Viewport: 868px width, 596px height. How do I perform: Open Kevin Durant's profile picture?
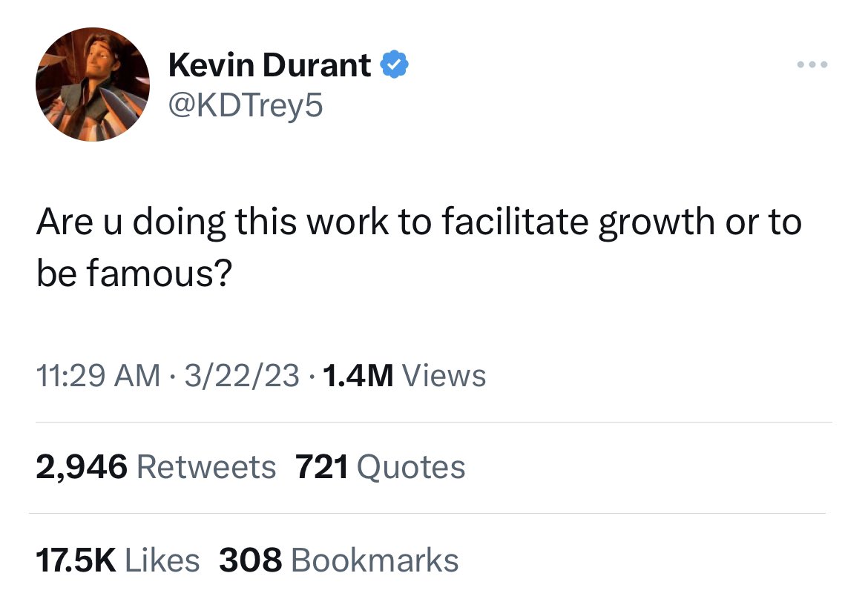(x=93, y=85)
